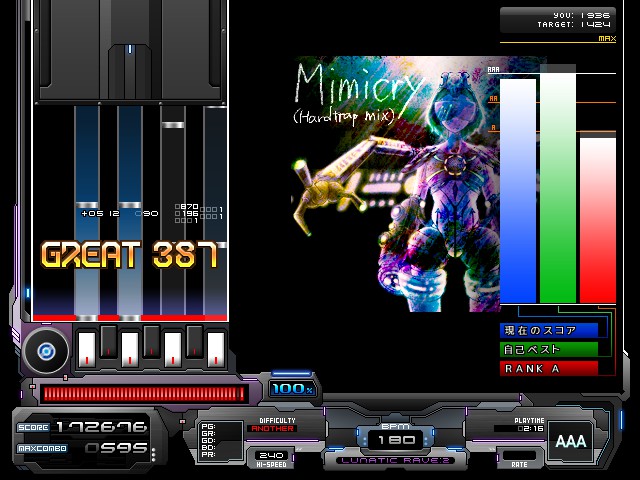Click the MAXCOMBO value 0595

pyautogui.click(x=116, y=448)
